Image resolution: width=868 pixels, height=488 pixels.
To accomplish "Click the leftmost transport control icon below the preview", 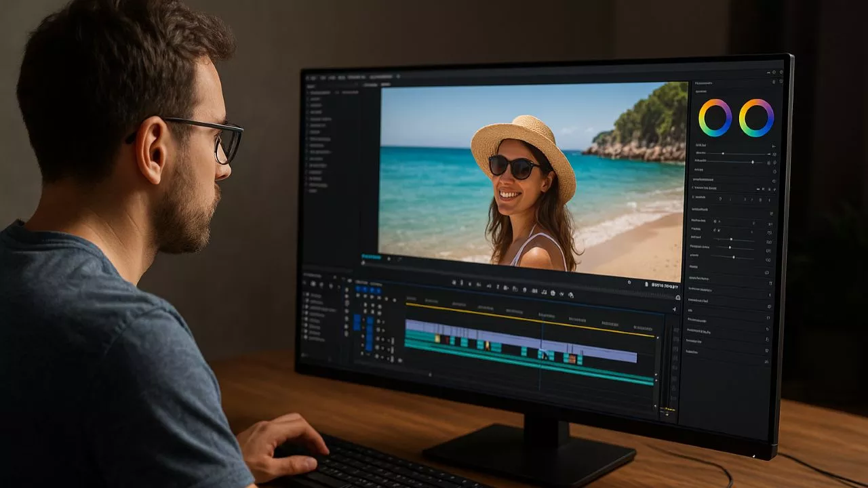I will [454, 282].
